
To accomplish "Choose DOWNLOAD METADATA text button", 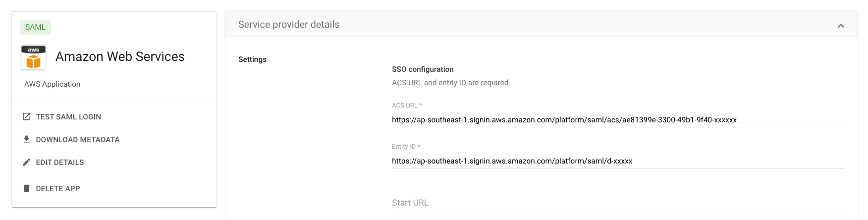I will point(78,139).
